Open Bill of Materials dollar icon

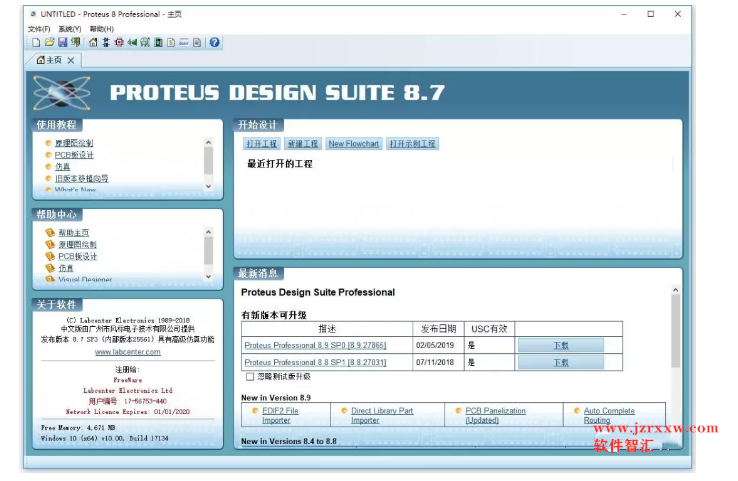(171, 42)
